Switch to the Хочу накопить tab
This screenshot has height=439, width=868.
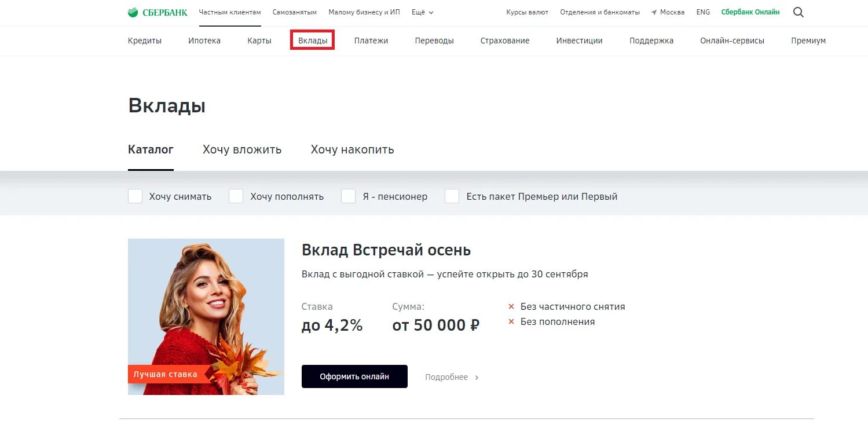coord(352,149)
